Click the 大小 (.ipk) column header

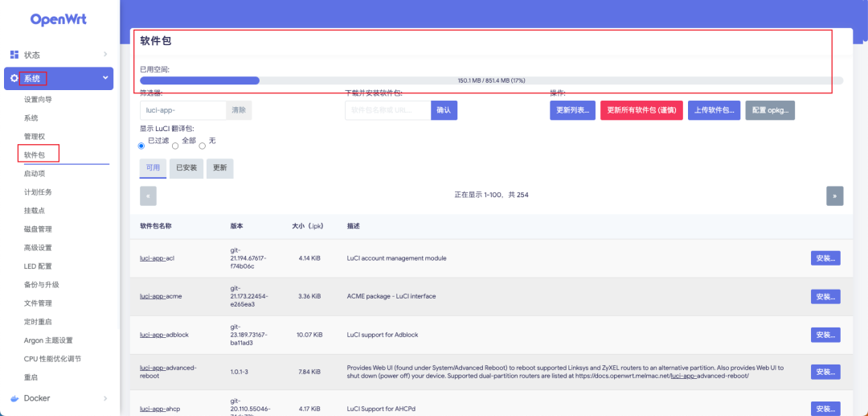pyautogui.click(x=307, y=226)
